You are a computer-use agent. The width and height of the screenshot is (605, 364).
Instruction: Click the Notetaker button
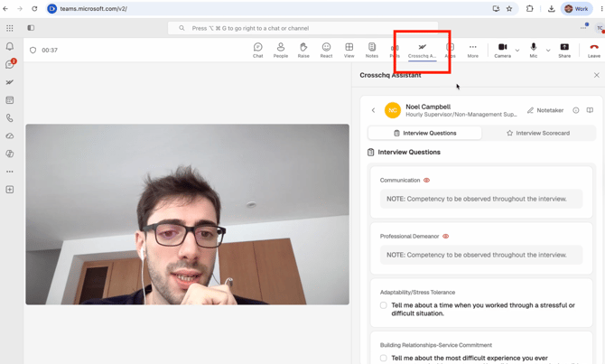pyautogui.click(x=545, y=110)
